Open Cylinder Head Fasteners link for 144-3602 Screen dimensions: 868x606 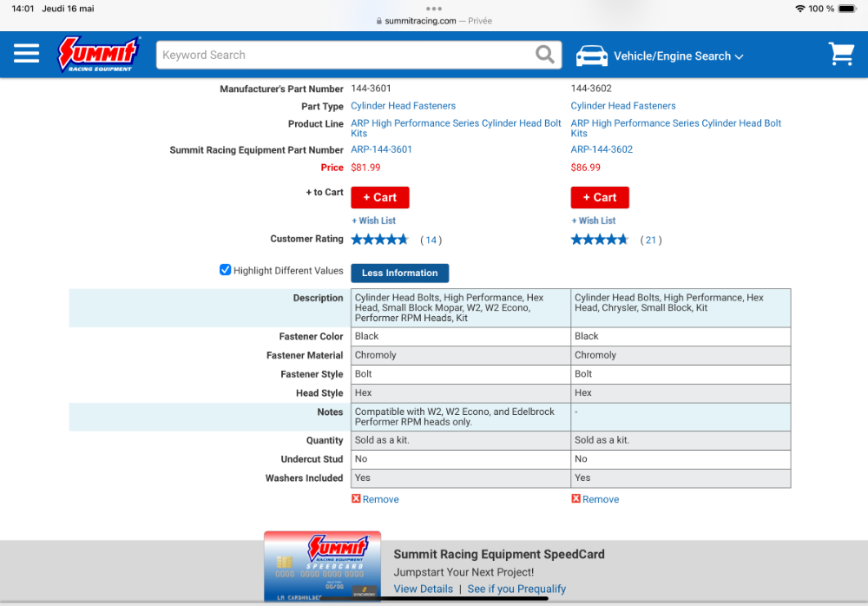point(622,106)
